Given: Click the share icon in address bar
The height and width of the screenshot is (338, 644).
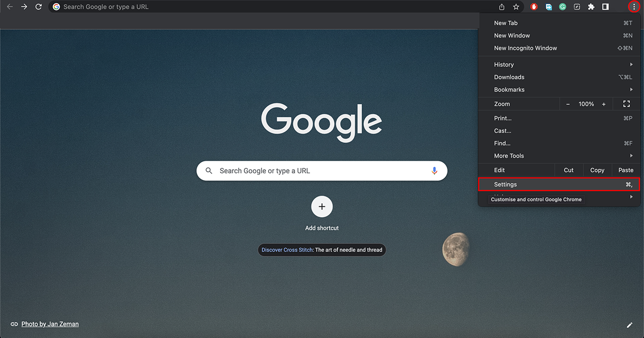Looking at the screenshot, I should pyautogui.click(x=502, y=7).
